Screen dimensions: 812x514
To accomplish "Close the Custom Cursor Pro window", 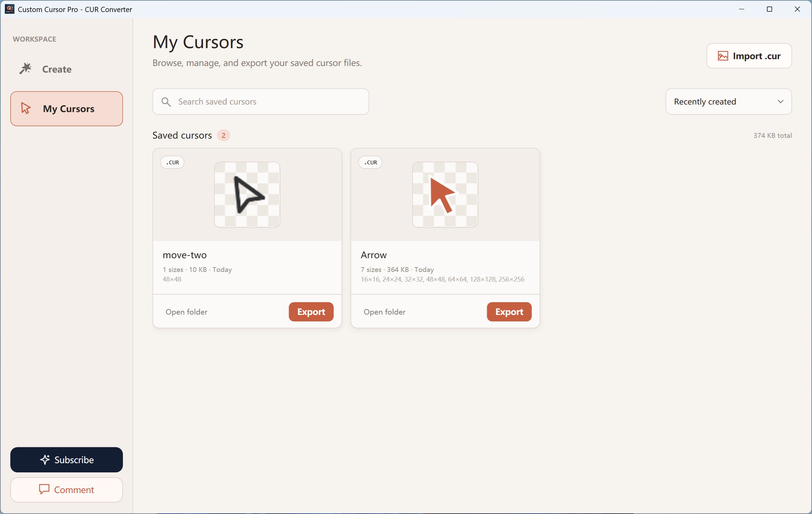I will pyautogui.click(x=797, y=9).
